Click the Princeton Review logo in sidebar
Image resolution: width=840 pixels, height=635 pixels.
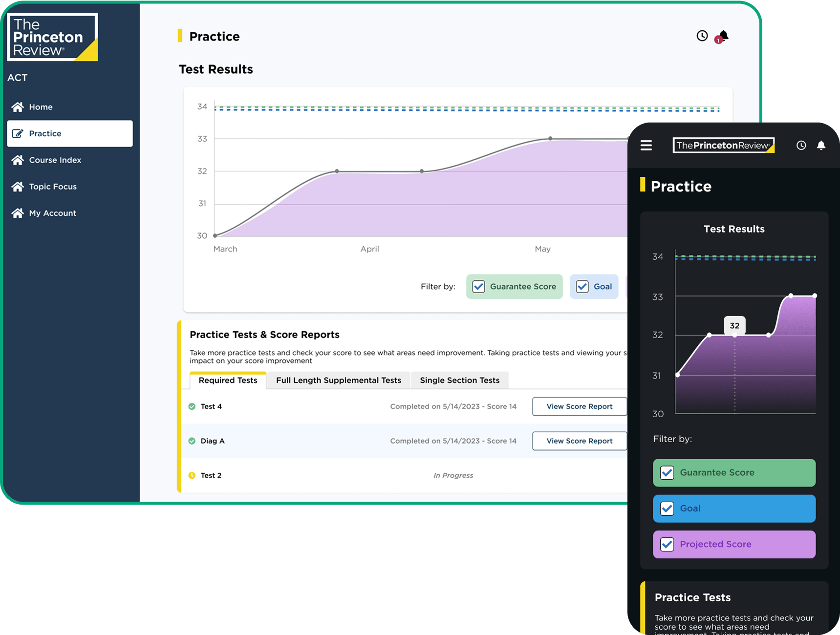[x=52, y=37]
